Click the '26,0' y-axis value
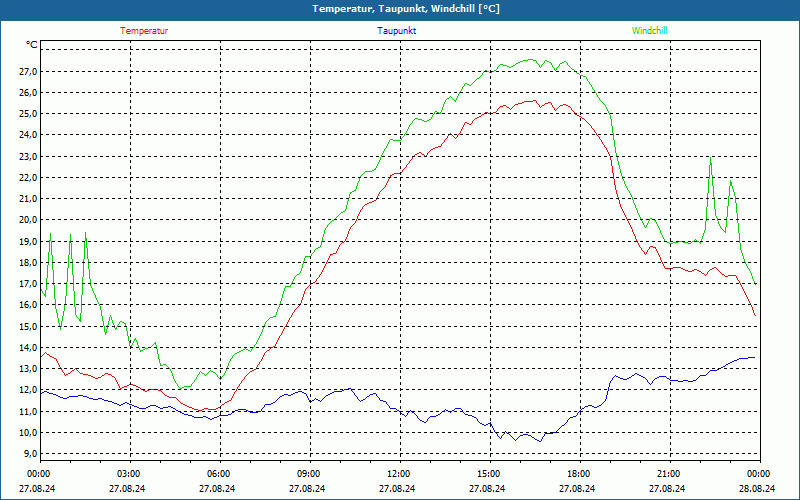The image size is (800, 500). (28, 93)
